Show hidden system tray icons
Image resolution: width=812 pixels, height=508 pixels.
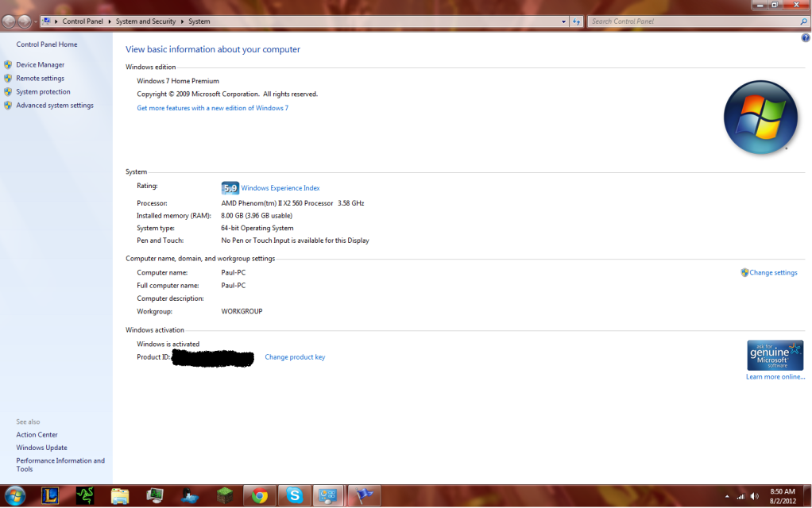[x=727, y=497]
